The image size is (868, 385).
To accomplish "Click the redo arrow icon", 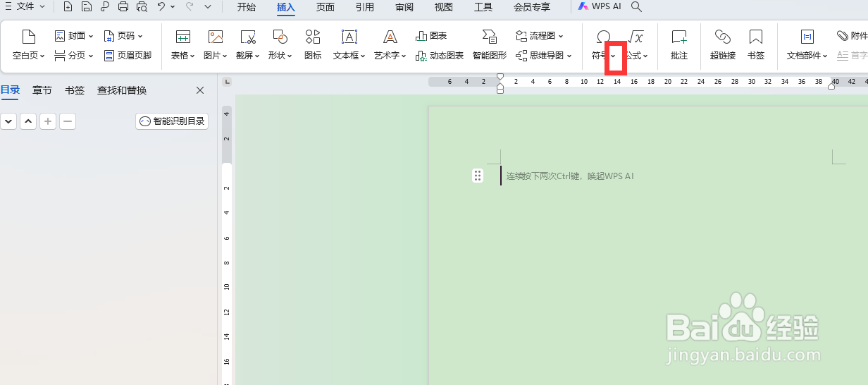I will point(190,6).
